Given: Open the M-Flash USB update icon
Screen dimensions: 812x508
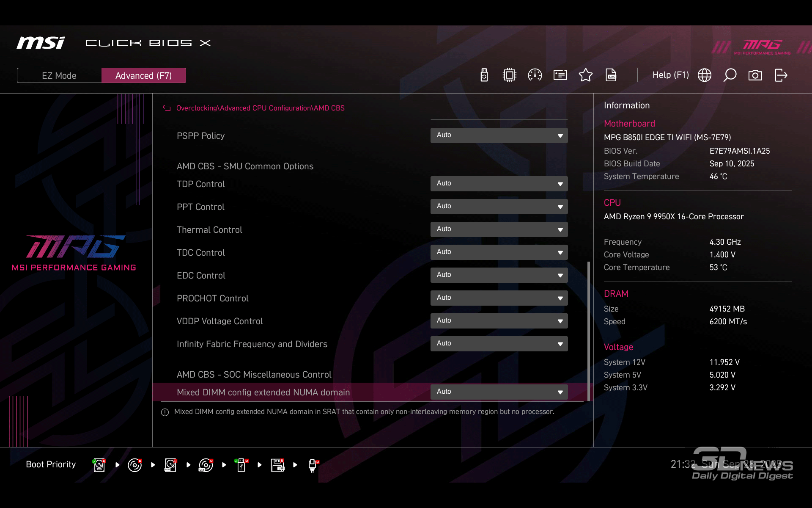Looking at the screenshot, I should pos(484,75).
